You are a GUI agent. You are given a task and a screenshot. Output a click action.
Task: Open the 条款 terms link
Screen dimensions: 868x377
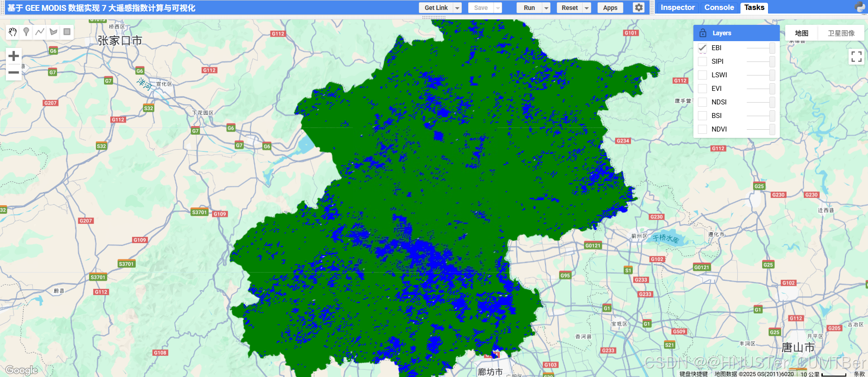(859, 374)
